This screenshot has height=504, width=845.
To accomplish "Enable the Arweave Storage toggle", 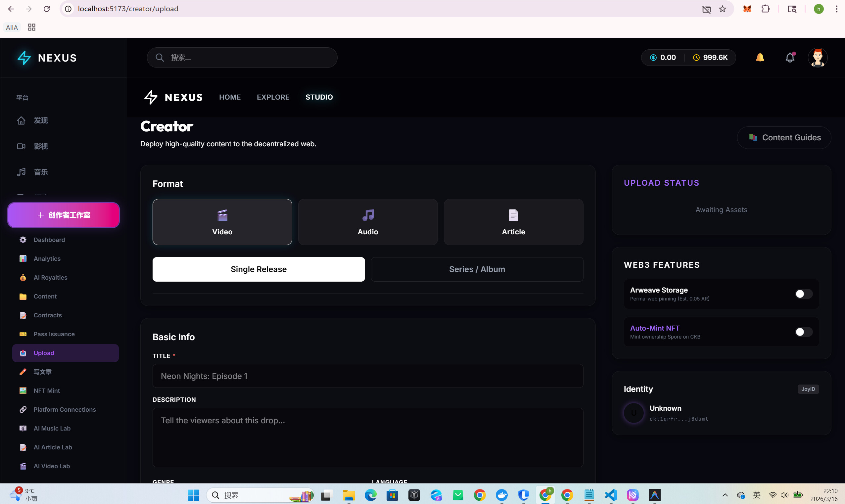I will coord(804,294).
